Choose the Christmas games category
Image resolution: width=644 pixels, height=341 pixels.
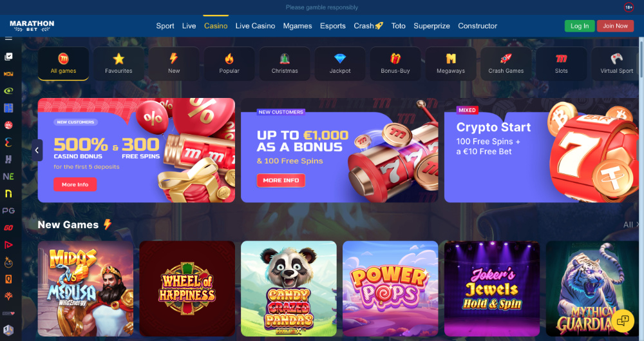[285, 64]
